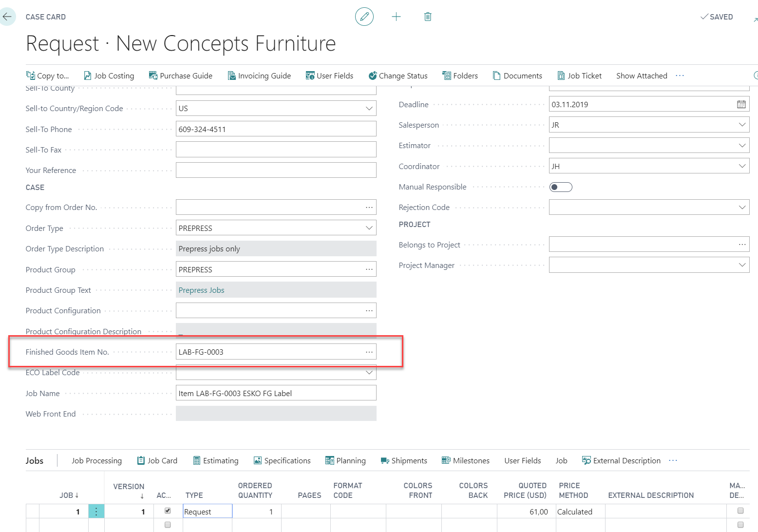Open the calendar picker for Deadline
The height and width of the screenshot is (532, 758).
coord(741,104)
